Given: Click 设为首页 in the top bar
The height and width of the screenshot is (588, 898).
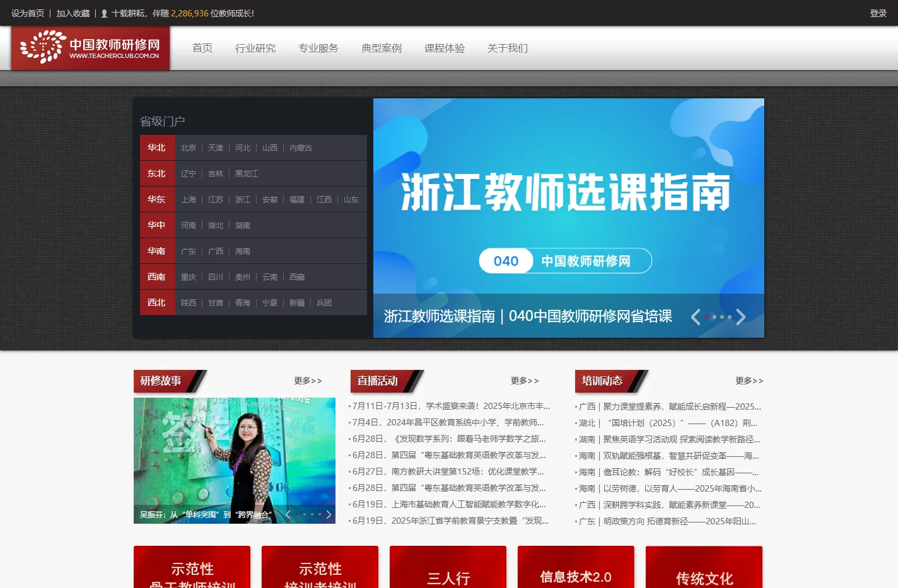Looking at the screenshot, I should click(x=28, y=13).
